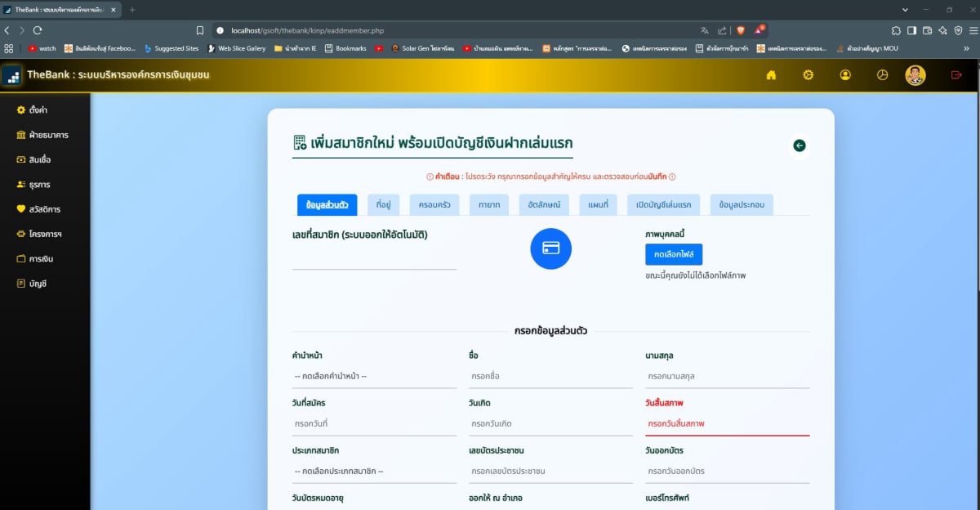The height and width of the screenshot is (510, 980).
Task: Open the browser extensions puzzle icon
Action: coord(896,30)
